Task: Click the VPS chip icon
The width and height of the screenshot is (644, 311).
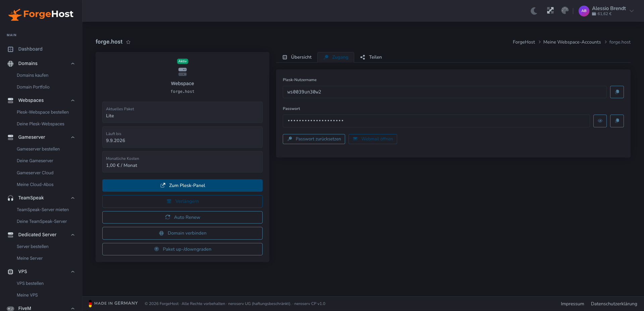Action: coord(10,272)
